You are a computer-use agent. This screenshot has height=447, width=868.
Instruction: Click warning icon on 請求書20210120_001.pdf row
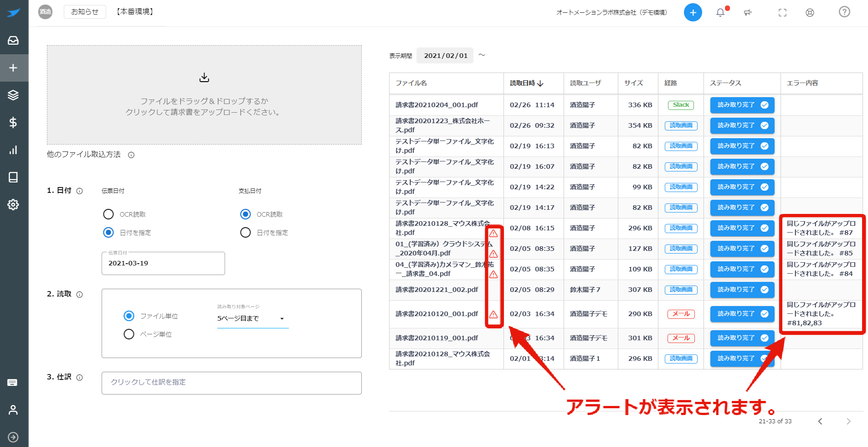point(493,314)
